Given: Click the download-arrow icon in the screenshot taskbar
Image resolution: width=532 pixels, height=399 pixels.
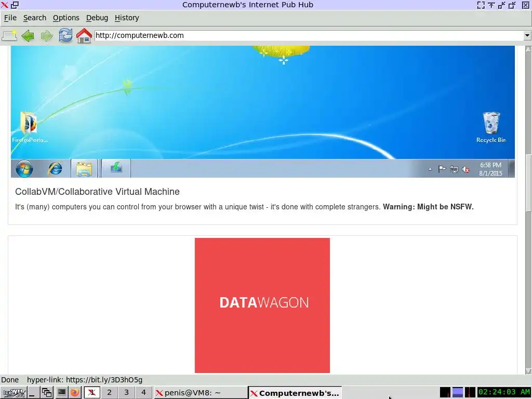Looking at the screenshot, I should click(116, 168).
